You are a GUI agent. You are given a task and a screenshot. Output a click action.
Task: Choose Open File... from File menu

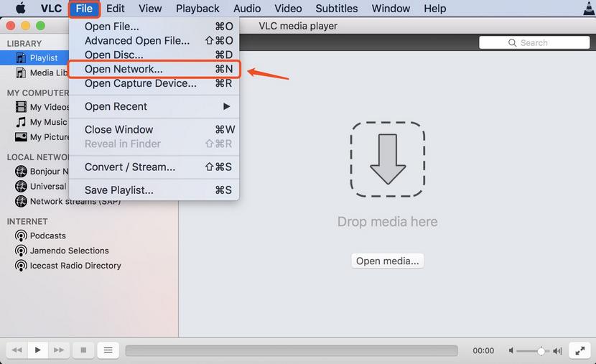pyautogui.click(x=154, y=27)
